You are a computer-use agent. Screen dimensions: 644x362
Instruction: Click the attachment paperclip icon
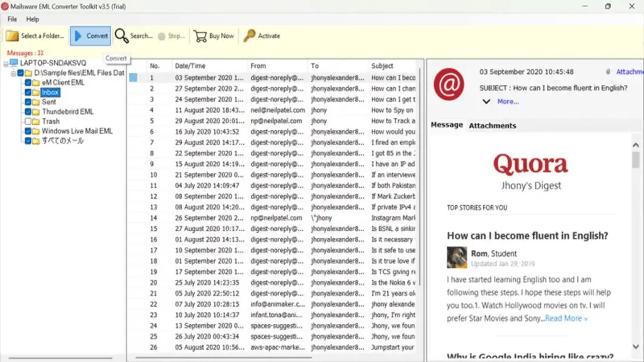pos(608,72)
